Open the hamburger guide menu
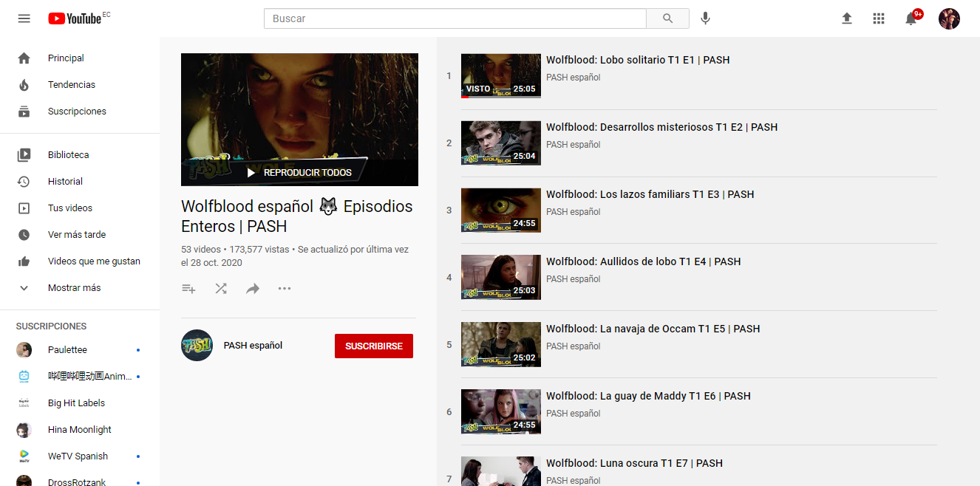This screenshot has height=486, width=980. [x=24, y=18]
